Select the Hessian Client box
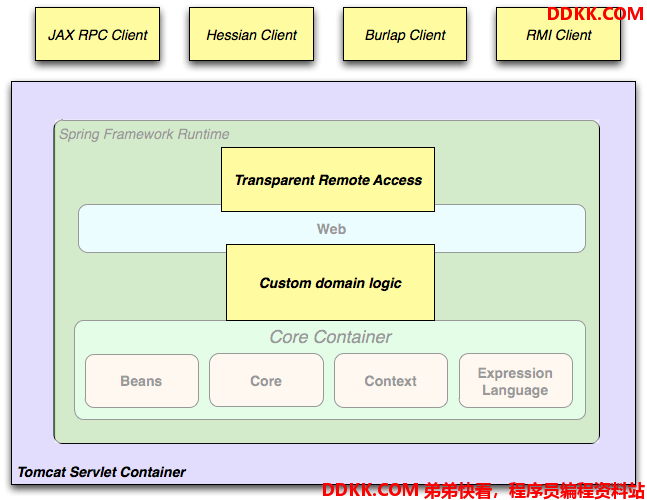 pyautogui.click(x=251, y=34)
